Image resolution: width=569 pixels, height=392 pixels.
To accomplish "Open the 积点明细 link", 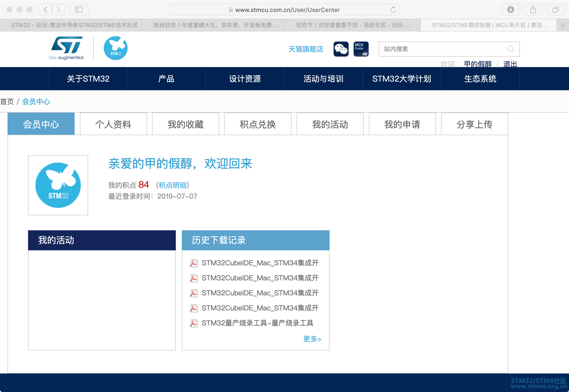I will [173, 185].
